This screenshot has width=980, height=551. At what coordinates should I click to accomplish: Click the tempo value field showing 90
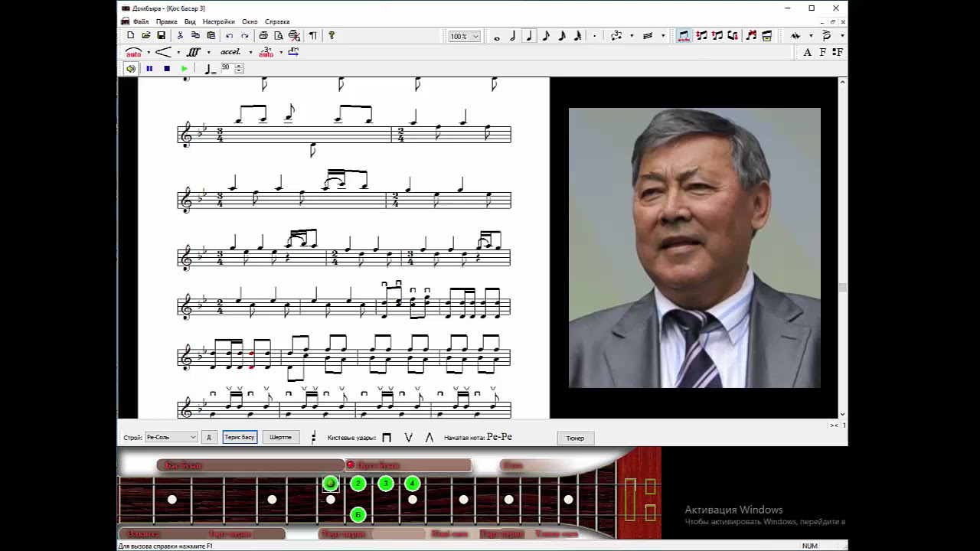(x=227, y=68)
